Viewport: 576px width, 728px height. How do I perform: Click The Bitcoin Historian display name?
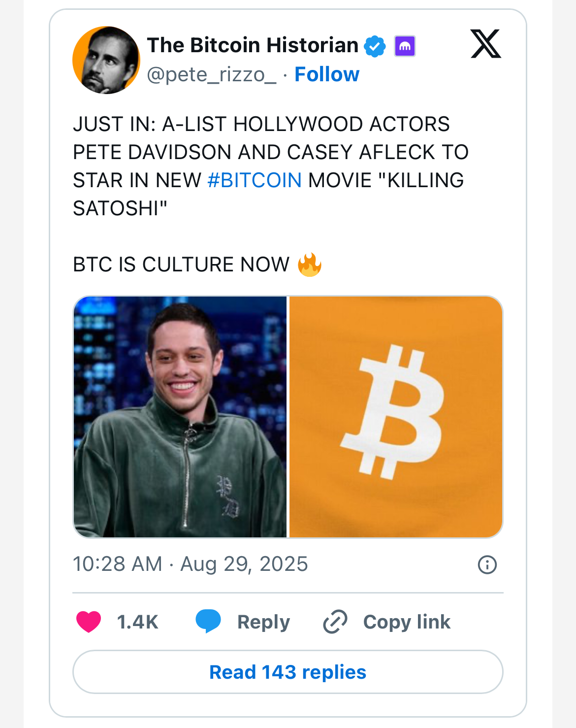click(x=253, y=45)
